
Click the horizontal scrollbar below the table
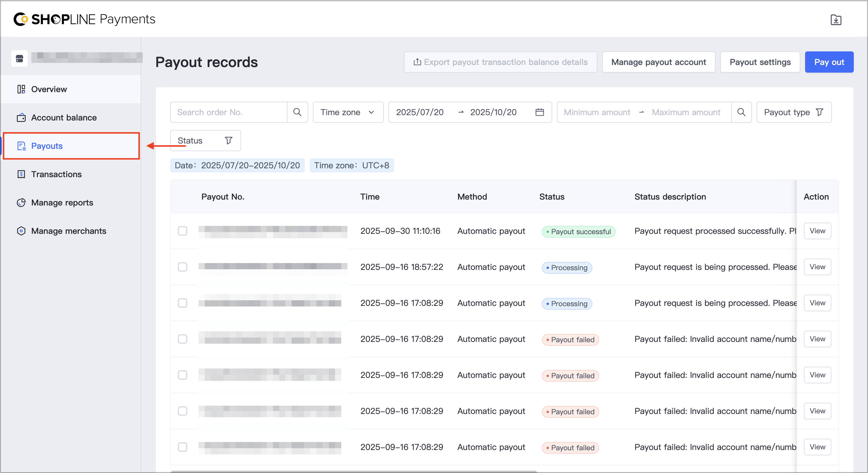tap(354, 471)
